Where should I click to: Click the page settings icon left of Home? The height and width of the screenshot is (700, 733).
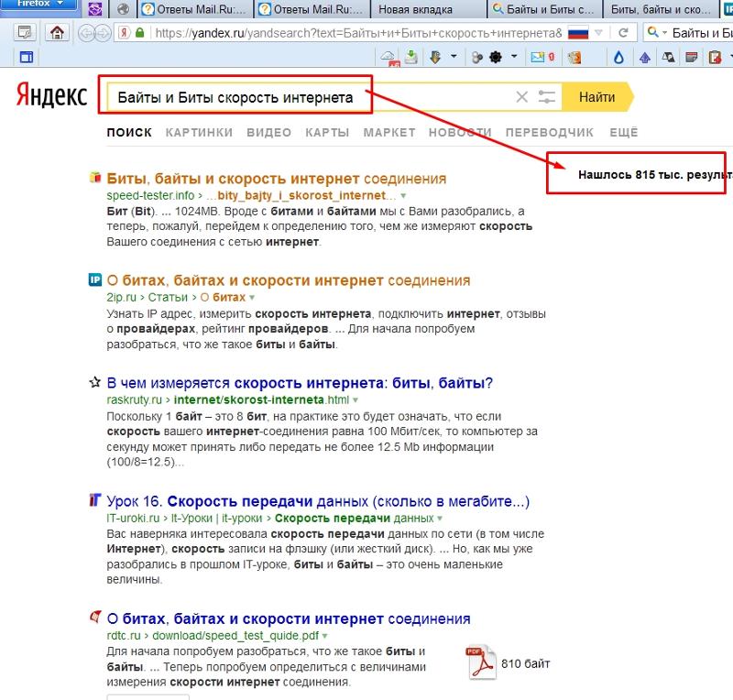(25, 33)
